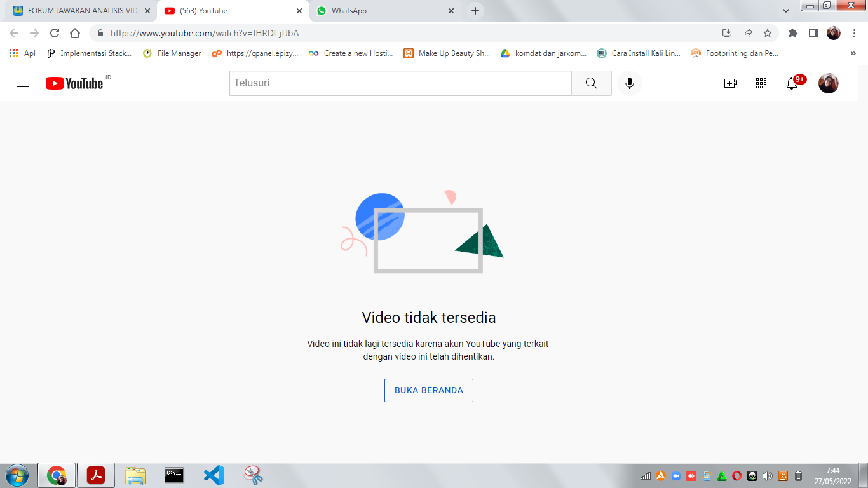The image size is (868, 488).
Task: Open YouTube account avatar menu
Action: coord(828,83)
